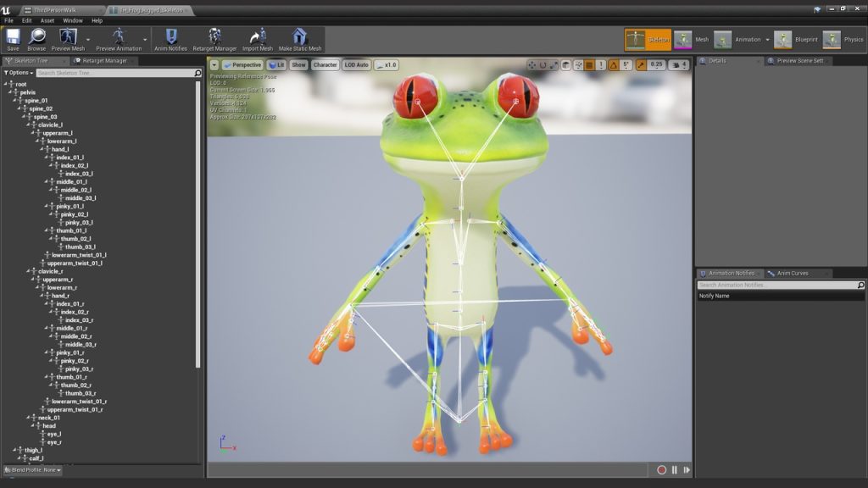The image size is (868, 488).
Task: Toggle rotation snapping in the viewport
Action: [x=614, y=65]
